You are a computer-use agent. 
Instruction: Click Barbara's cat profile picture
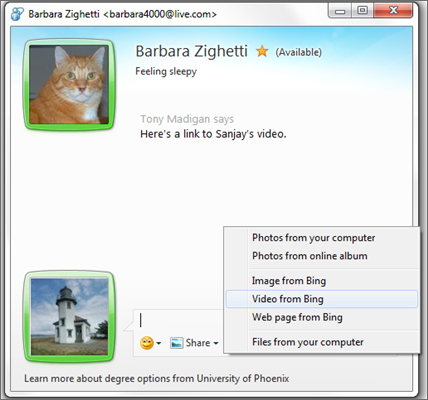click(69, 84)
